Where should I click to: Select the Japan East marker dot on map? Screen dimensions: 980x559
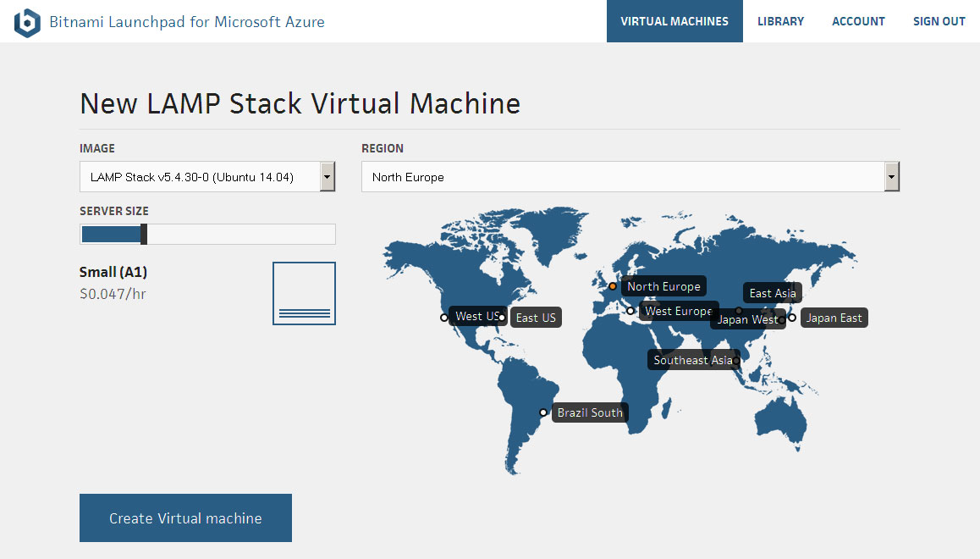tap(792, 318)
